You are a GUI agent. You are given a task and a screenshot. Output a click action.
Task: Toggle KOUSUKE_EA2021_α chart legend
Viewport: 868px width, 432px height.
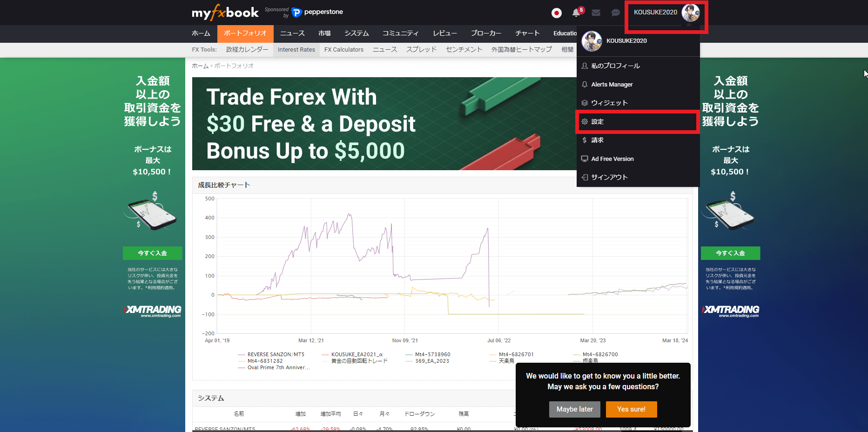pyautogui.click(x=353, y=354)
